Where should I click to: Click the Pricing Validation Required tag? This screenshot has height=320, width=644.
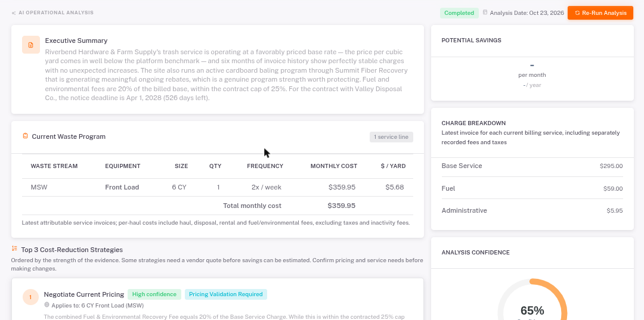coord(226,294)
